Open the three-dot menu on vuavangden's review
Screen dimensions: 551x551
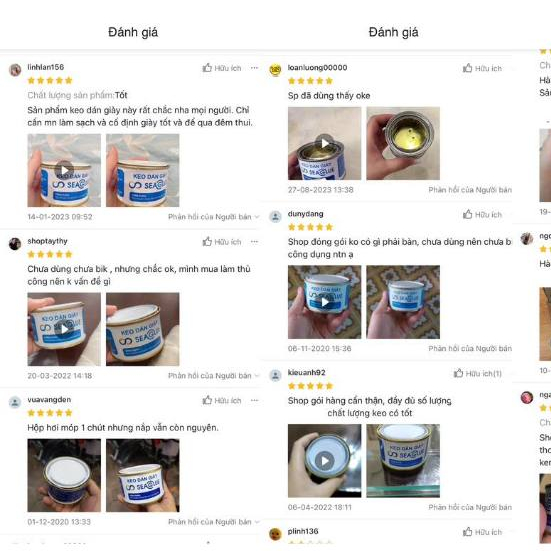coord(254,400)
